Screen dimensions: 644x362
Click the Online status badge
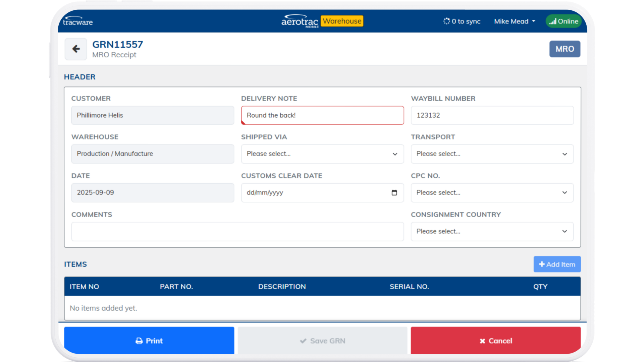(x=563, y=21)
